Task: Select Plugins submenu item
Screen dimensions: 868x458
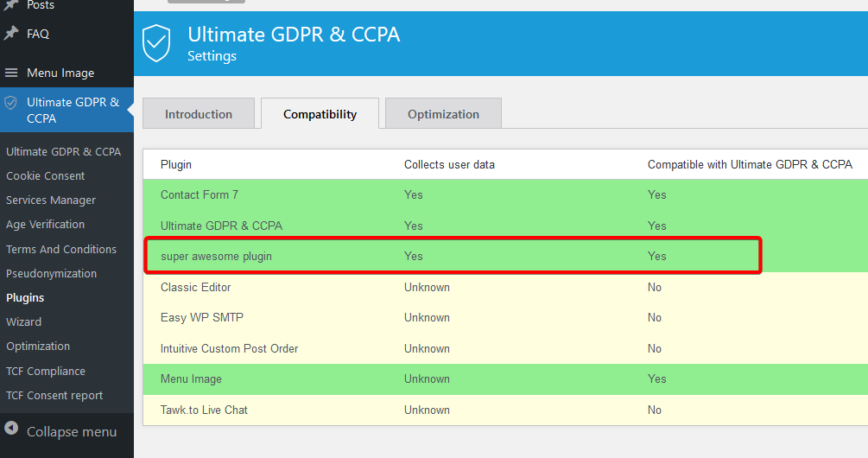Action: click(25, 297)
